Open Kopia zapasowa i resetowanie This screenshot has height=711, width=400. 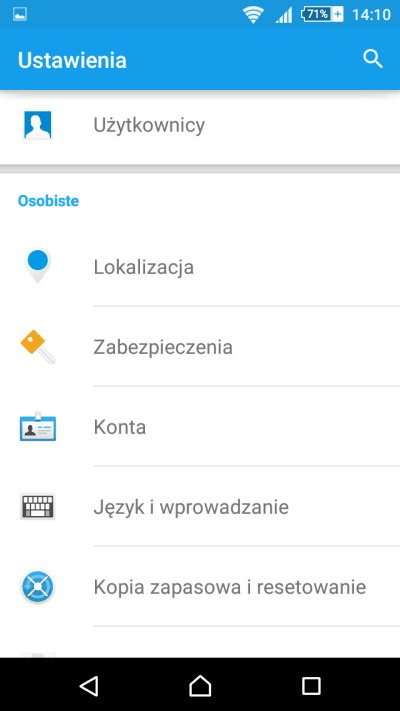point(200,586)
